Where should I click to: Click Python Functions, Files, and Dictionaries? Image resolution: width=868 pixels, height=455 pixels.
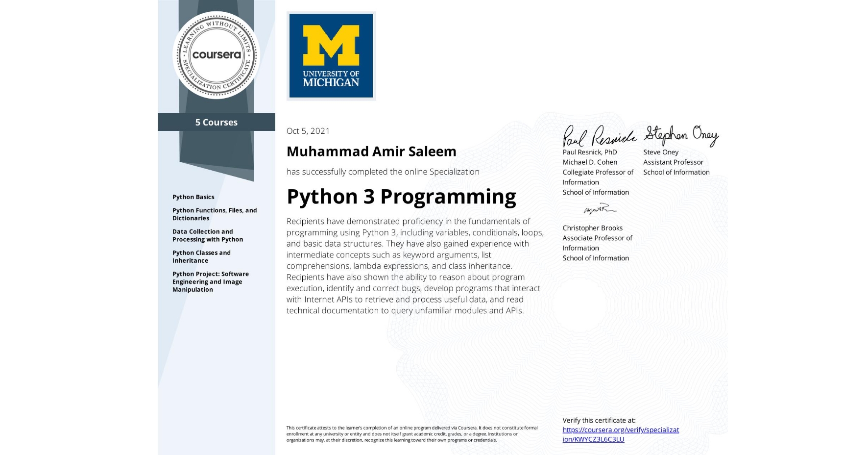(214, 214)
